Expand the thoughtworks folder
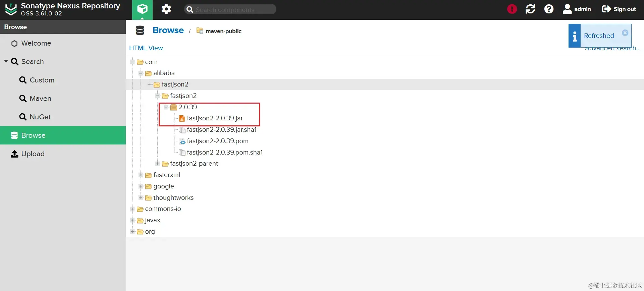Screen dimensions: 644x291 141,197
